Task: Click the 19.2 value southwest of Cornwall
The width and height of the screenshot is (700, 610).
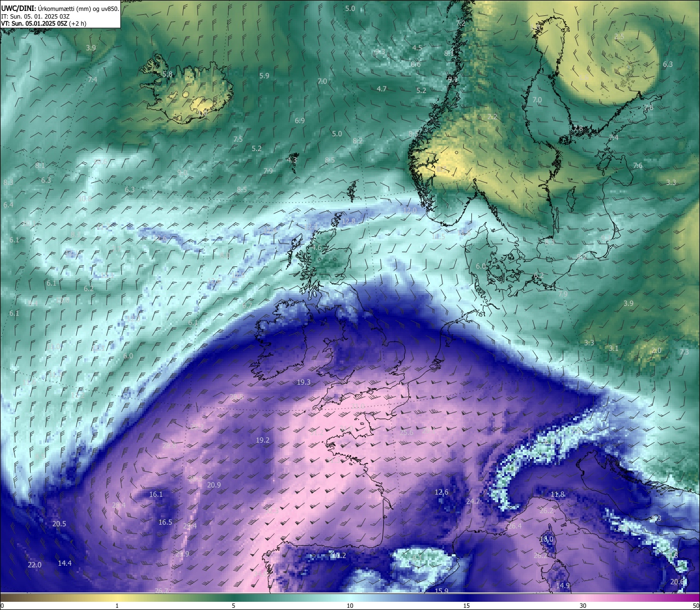Action: 262,440
